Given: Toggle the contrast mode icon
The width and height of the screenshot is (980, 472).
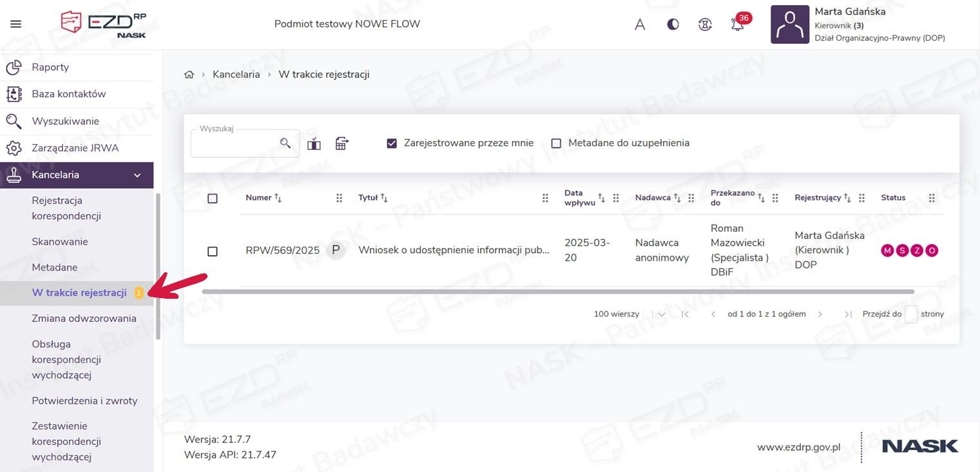Looking at the screenshot, I should click(x=673, y=24).
